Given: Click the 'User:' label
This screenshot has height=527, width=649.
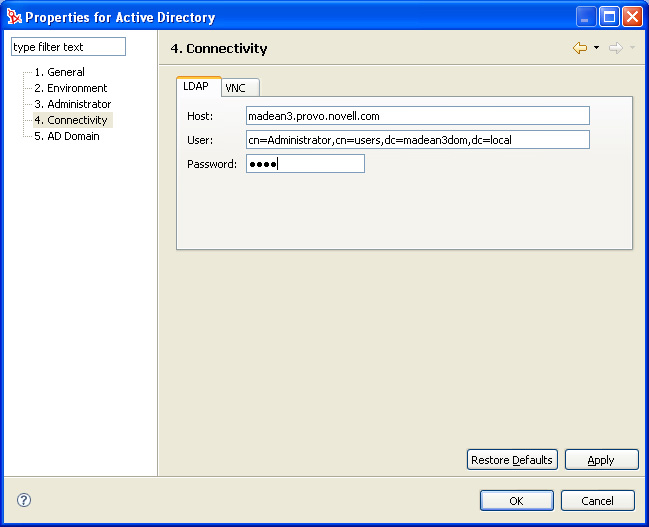Looking at the screenshot, I should click(200, 140).
